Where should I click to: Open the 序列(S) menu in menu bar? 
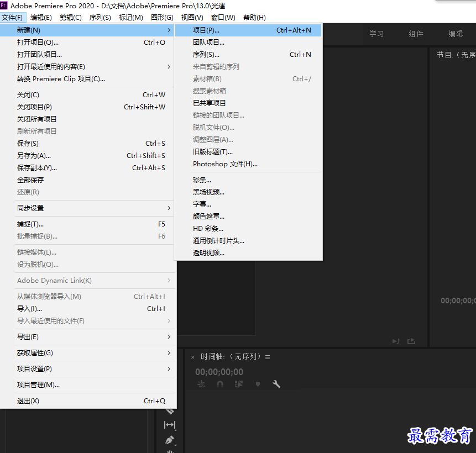point(100,17)
